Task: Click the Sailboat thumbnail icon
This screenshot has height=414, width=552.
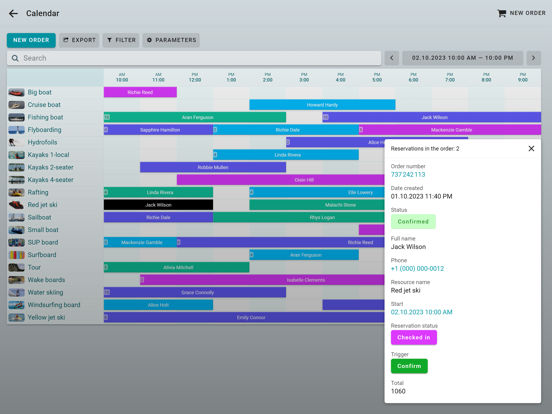Action: pos(17,218)
